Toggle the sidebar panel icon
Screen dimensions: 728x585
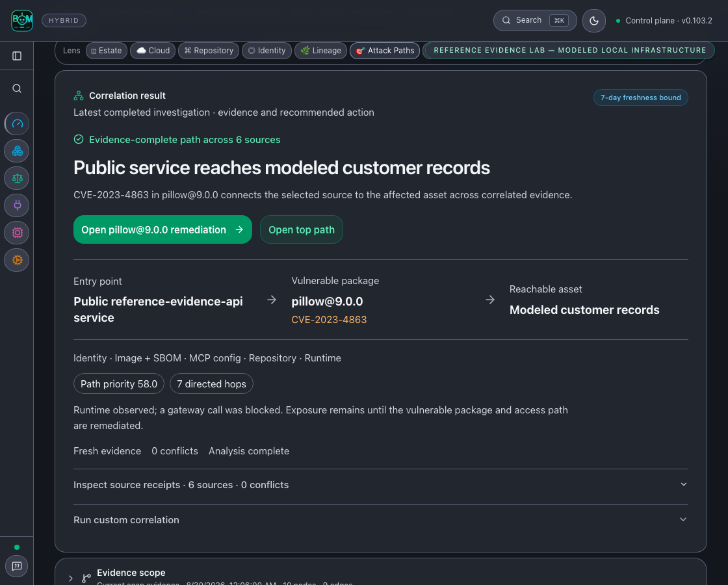click(x=17, y=56)
